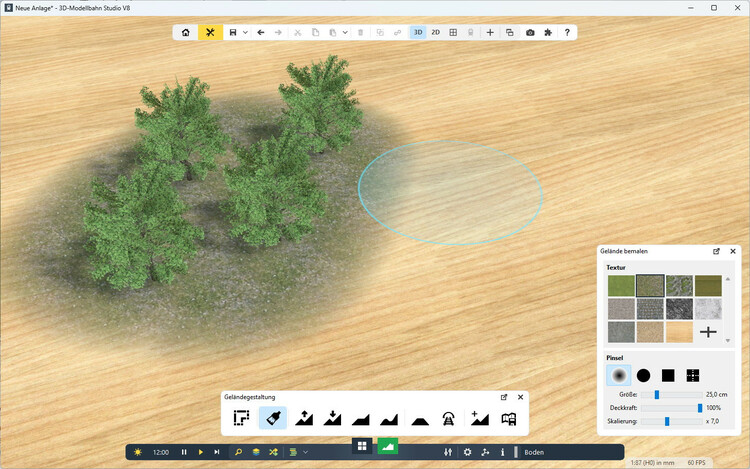Viewport: 750px width, 469px height.
Task: Choose the lower terrain tool
Action: 332,418
